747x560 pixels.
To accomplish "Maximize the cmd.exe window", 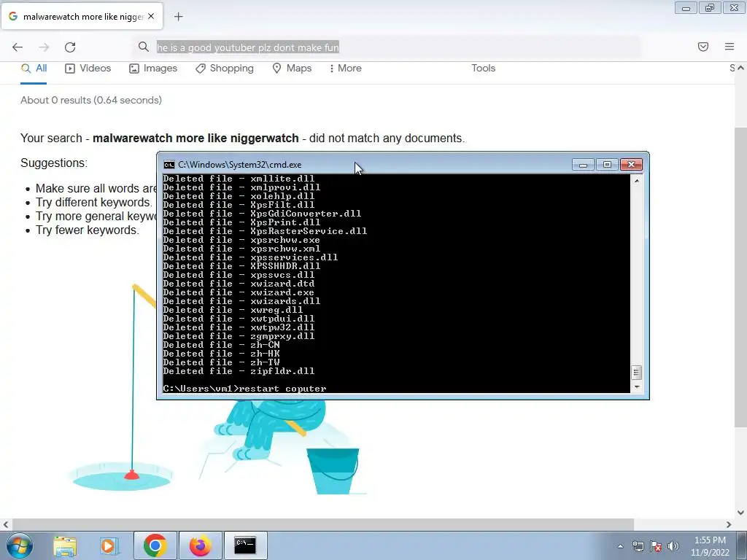I will point(607,164).
